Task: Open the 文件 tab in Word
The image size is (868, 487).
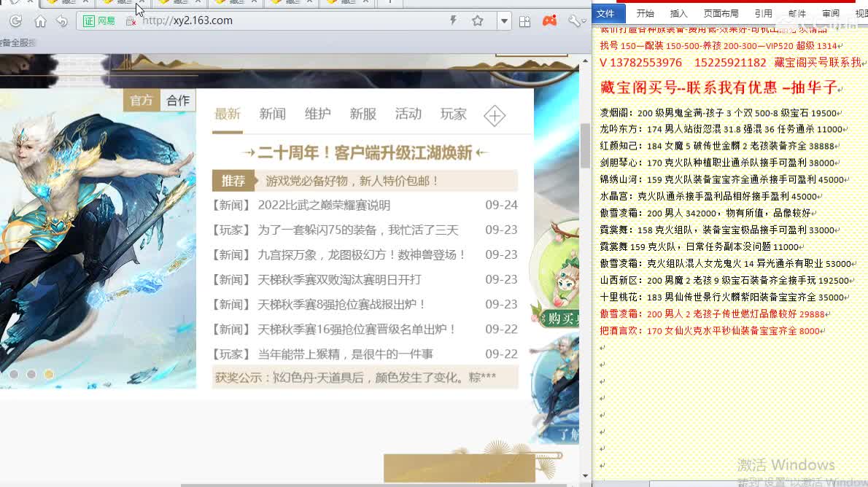Action: coord(607,13)
